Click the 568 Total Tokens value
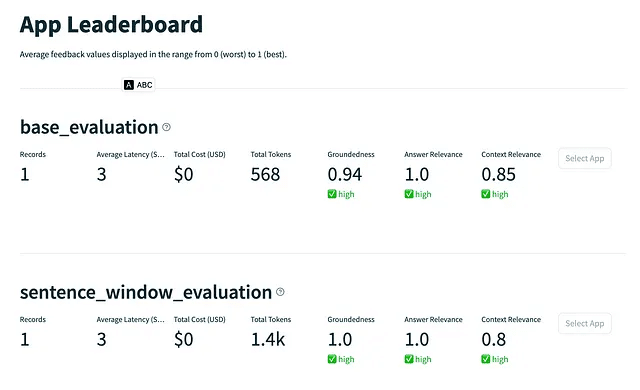The image size is (640, 390). click(265, 175)
